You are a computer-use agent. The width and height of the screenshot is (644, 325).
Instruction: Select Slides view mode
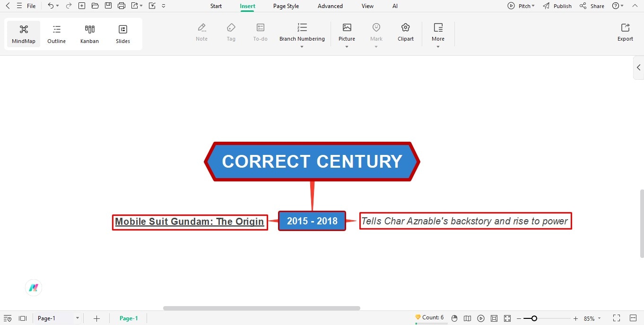pos(123,34)
